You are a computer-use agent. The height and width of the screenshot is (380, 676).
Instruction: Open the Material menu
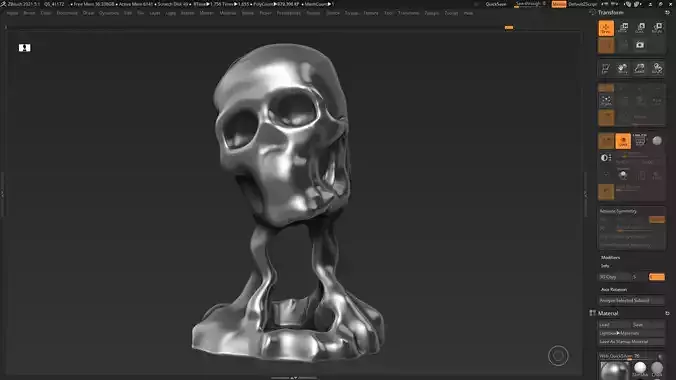click(228, 13)
